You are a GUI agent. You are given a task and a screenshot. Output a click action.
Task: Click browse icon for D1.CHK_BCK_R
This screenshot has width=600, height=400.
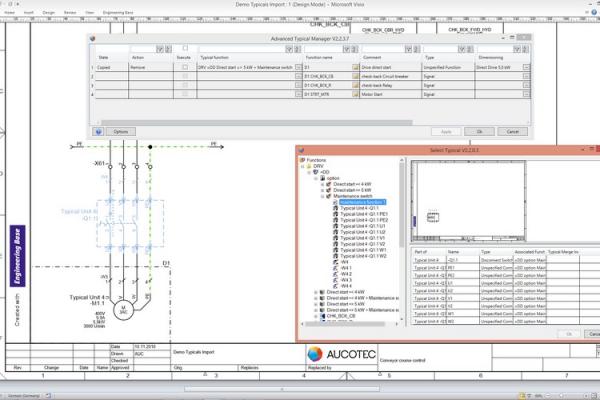pyautogui.click(x=355, y=85)
